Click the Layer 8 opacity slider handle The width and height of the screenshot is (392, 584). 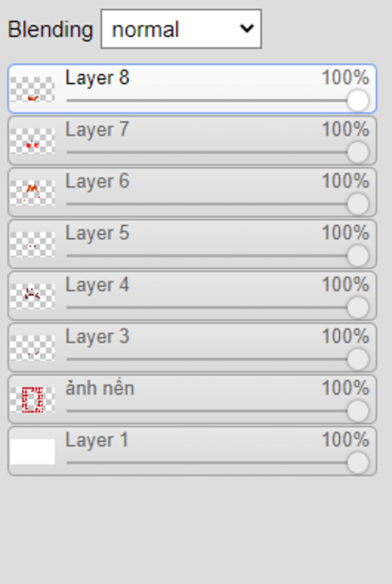coord(358,101)
